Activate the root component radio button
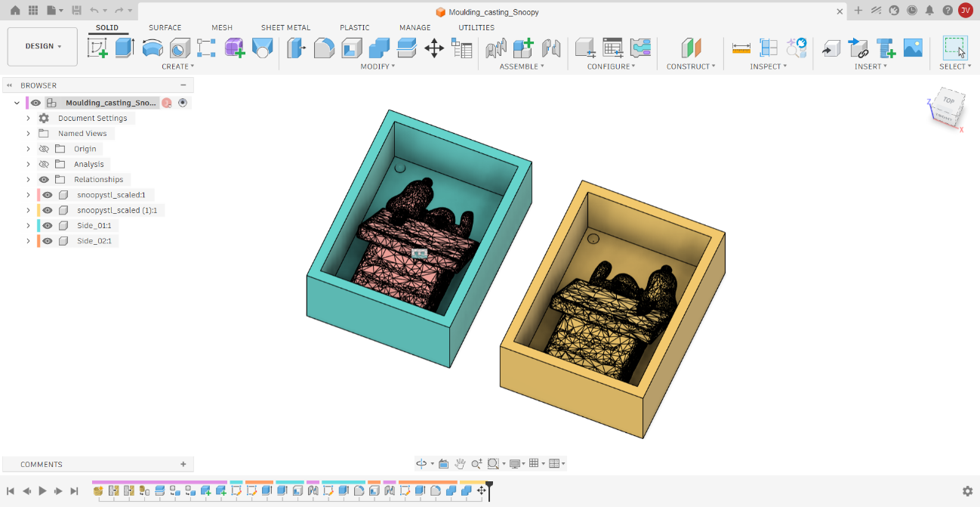The width and height of the screenshot is (980, 507). pyautogui.click(x=183, y=103)
